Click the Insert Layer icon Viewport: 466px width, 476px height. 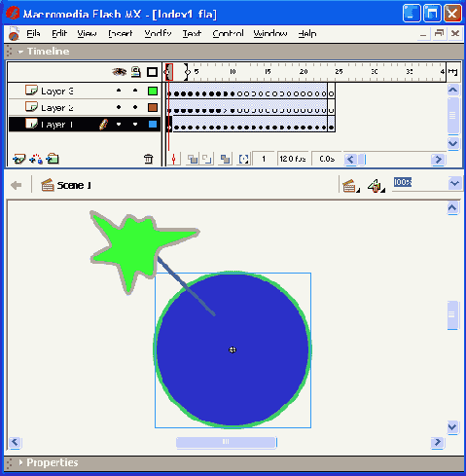coord(18,159)
